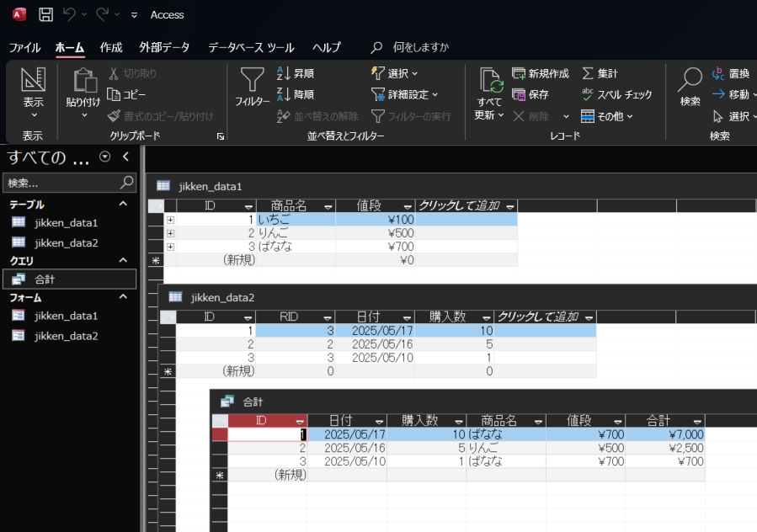This screenshot has width=757, height=532.
Task: Click 2025/05/16 cell in jikken_data2 table
Action: pyautogui.click(x=375, y=344)
